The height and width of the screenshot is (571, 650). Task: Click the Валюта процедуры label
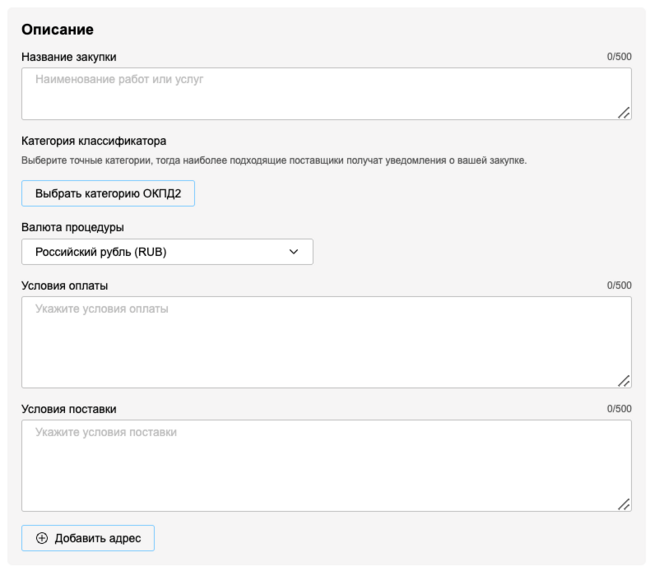point(73,227)
